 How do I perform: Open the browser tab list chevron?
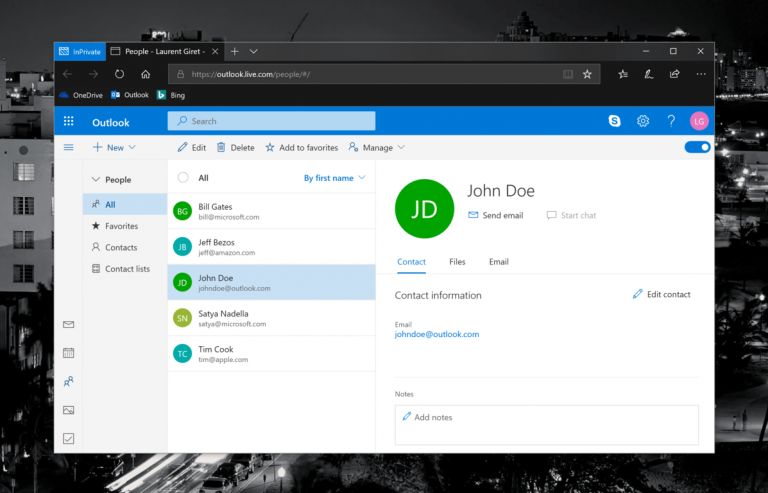[x=253, y=51]
